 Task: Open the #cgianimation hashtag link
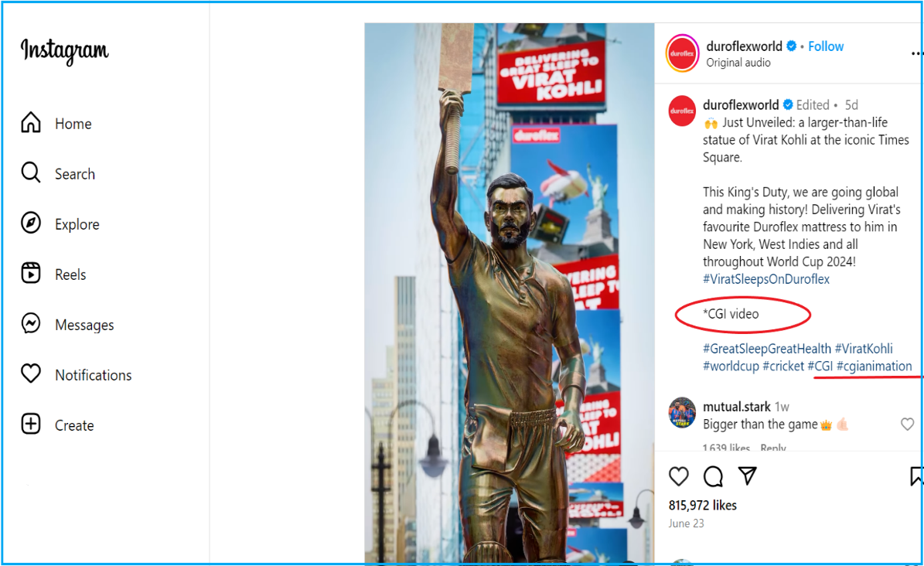pos(874,367)
